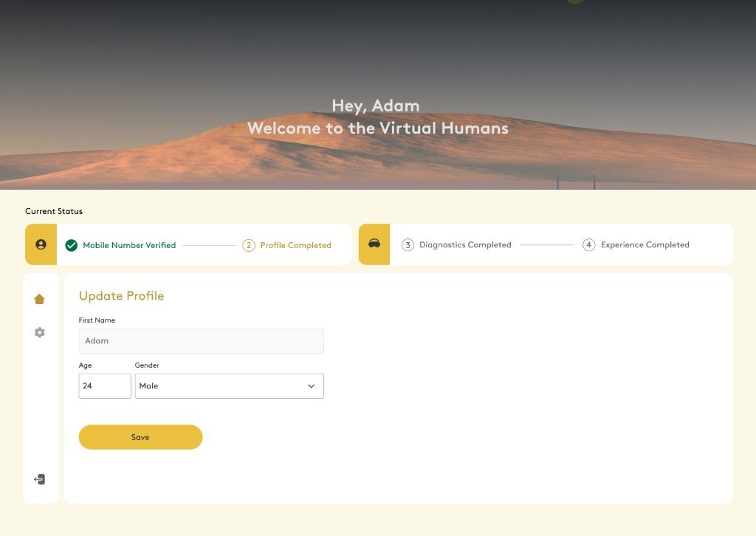This screenshot has width=756, height=536.
Task: Click the First Name label
Action: (x=97, y=320)
